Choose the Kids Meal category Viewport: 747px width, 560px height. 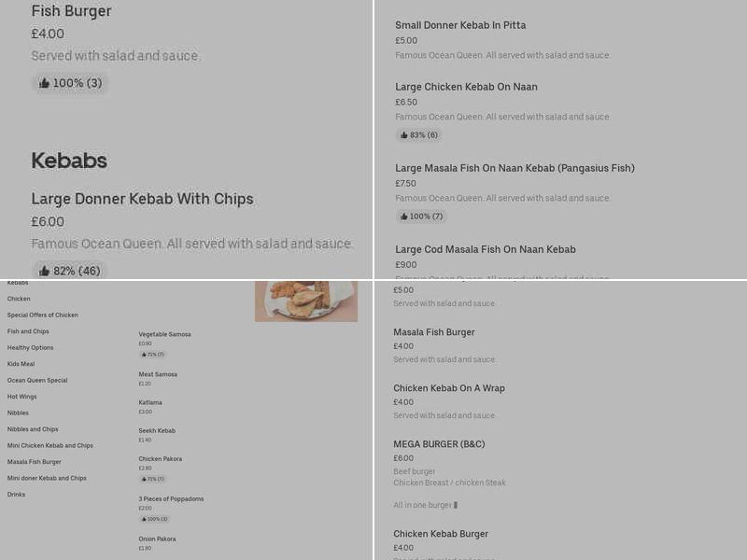pos(21,364)
